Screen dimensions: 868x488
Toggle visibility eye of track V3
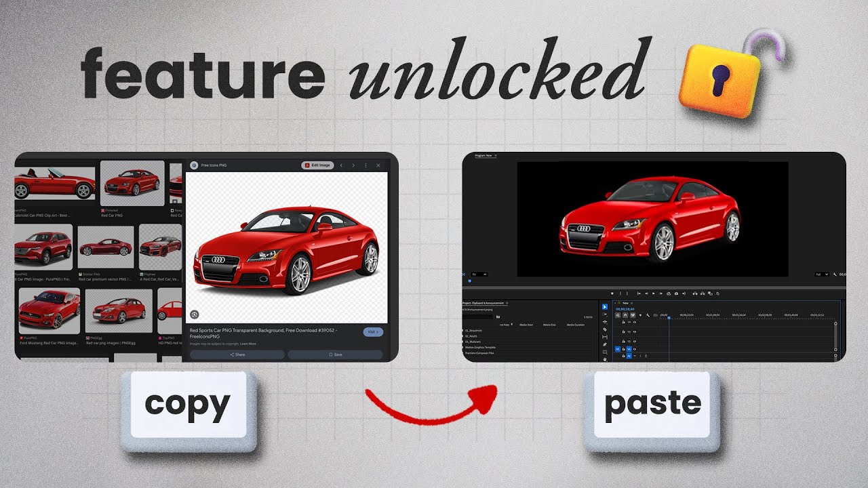(x=635, y=331)
